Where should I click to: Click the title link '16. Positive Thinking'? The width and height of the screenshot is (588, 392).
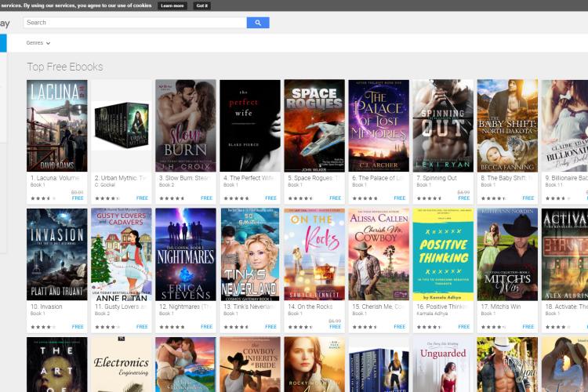(442, 307)
